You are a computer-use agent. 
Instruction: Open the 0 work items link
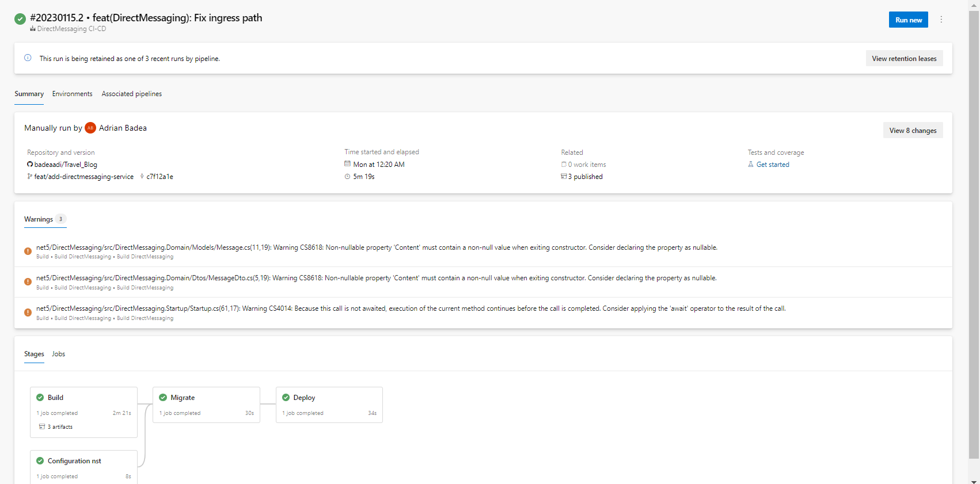(587, 165)
